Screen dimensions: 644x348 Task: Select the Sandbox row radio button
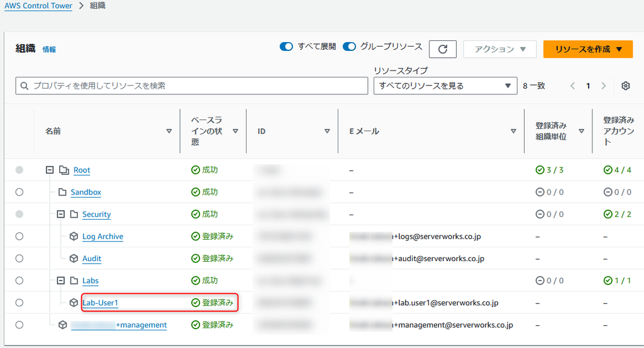click(19, 192)
